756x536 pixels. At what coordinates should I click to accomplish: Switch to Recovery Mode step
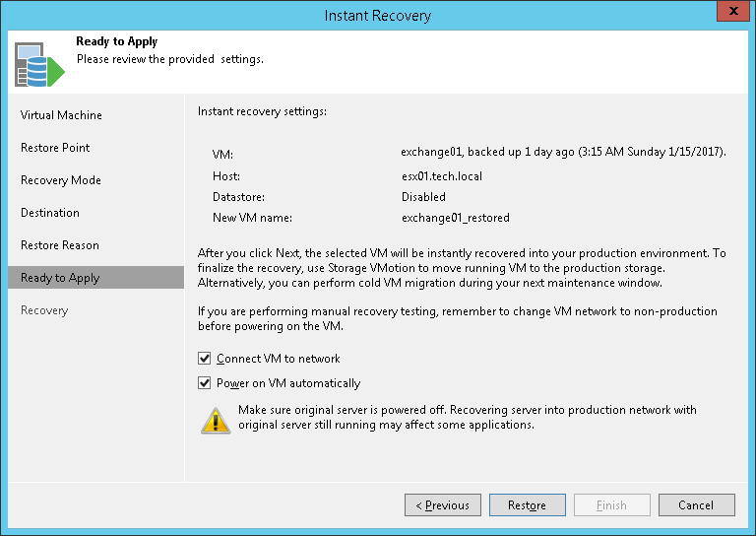click(61, 180)
